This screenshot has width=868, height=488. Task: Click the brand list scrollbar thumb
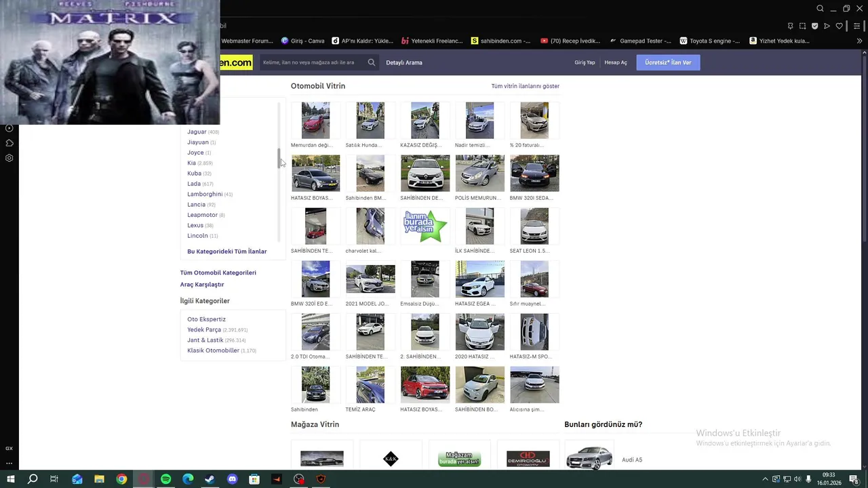point(279,157)
